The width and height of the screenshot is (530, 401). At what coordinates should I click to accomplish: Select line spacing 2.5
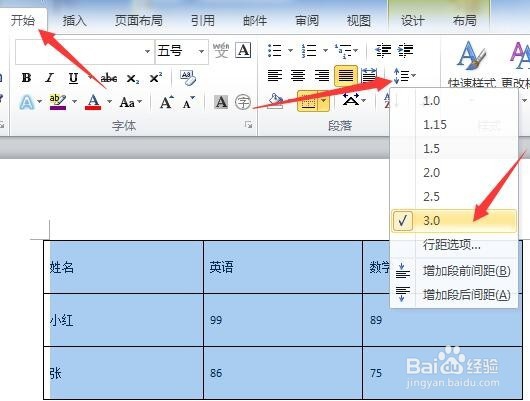454,197
